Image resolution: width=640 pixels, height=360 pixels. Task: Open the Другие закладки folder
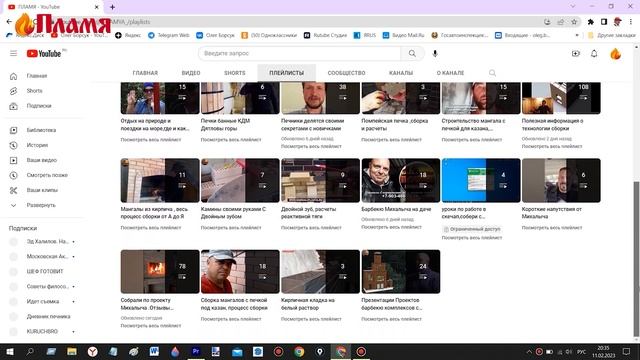coord(612,36)
